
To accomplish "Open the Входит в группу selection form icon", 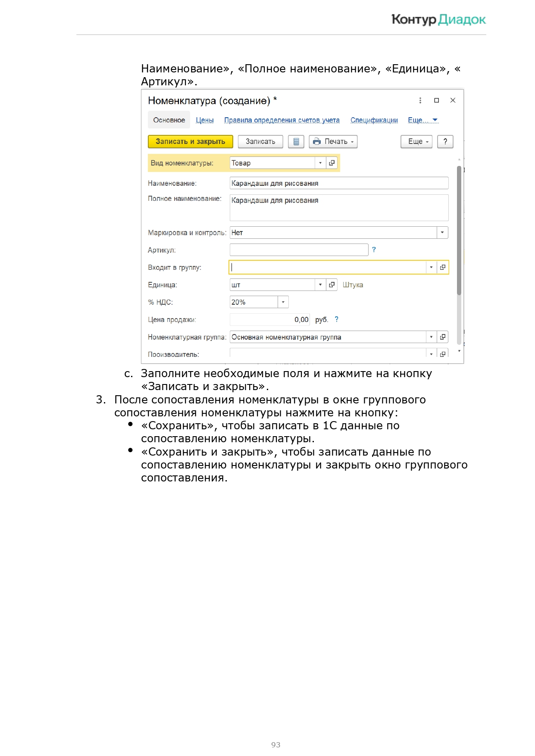I will pos(442,267).
